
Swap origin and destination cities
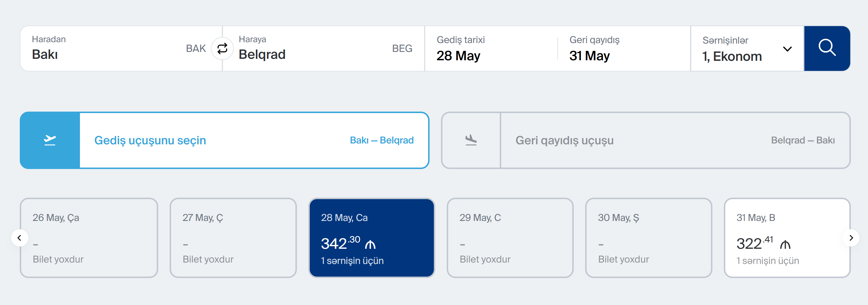pyautogui.click(x=222, y=48)
